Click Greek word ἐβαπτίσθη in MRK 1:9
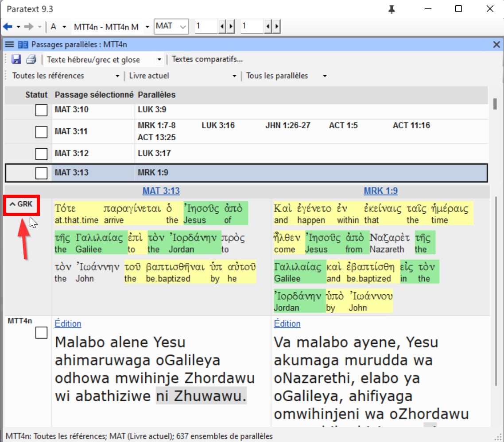Screen dimensions: 504x442 coord(370,267)
